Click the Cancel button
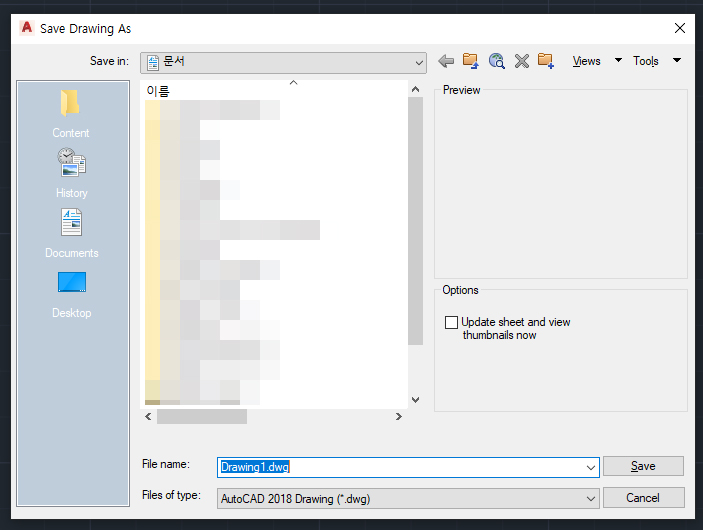The height and width of the screenshot is (530, 703). coord(643,498)
